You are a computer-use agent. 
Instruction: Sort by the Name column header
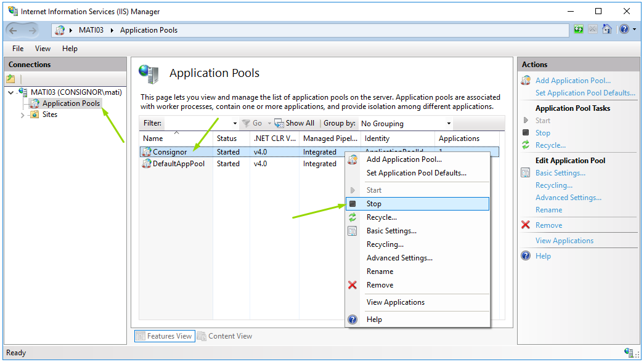tap(176, 139)
